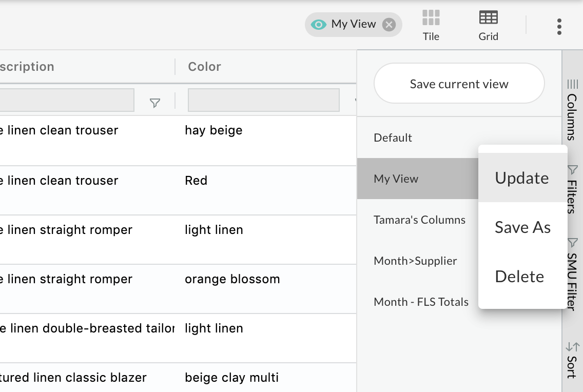Select the My View saved view row
The width and height of the screenshot is (583, 392).
click(x=418, y=179)
